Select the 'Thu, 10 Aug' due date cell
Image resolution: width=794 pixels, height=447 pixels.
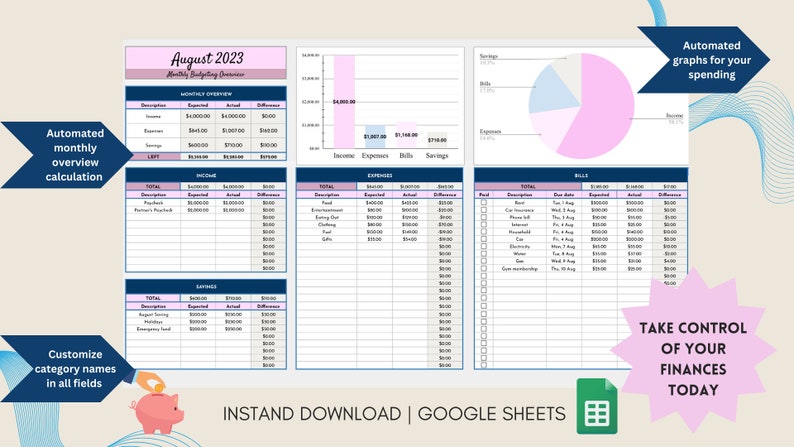coord(563,269)
